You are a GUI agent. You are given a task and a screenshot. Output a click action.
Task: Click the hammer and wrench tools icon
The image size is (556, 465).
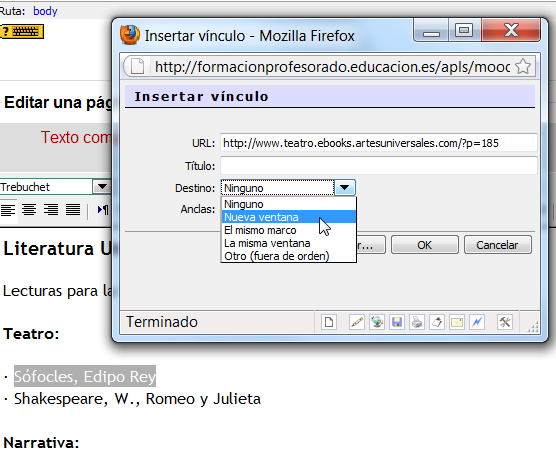[505, 322]
